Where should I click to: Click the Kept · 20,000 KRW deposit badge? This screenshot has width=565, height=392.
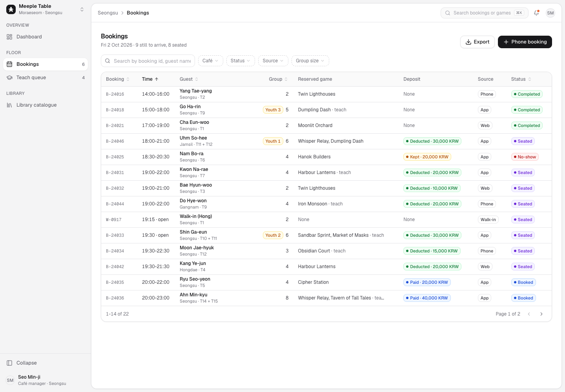[427, 157]
